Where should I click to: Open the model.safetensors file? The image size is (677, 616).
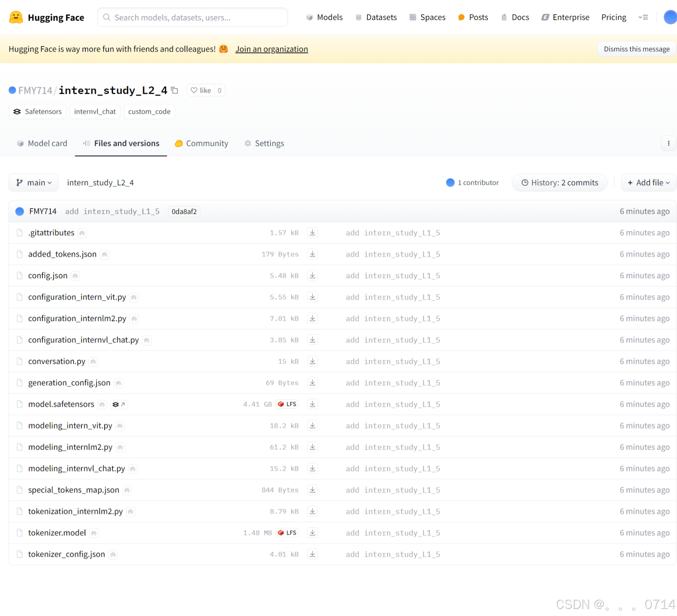tap(61, 404)
